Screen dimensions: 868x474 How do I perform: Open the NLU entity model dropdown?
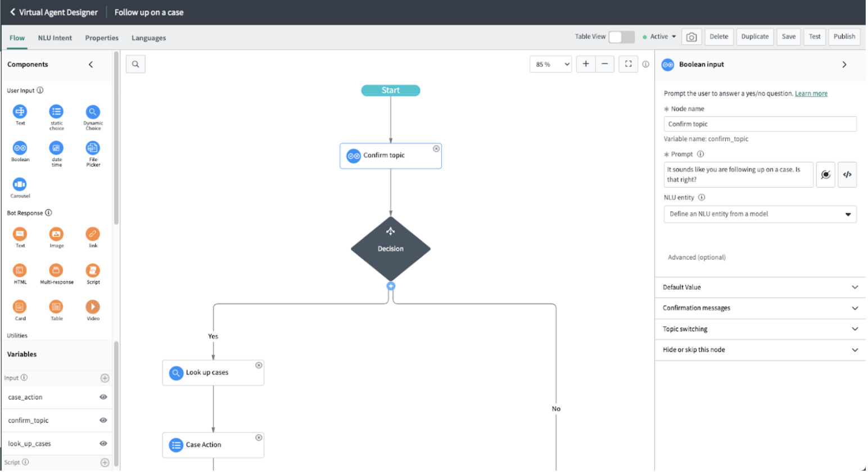coord(759,214)
